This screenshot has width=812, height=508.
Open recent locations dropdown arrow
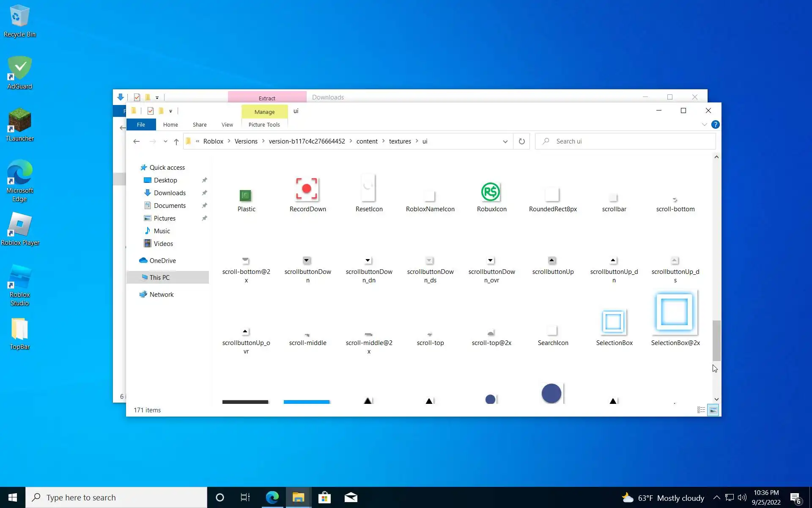(x=165, y=142)
